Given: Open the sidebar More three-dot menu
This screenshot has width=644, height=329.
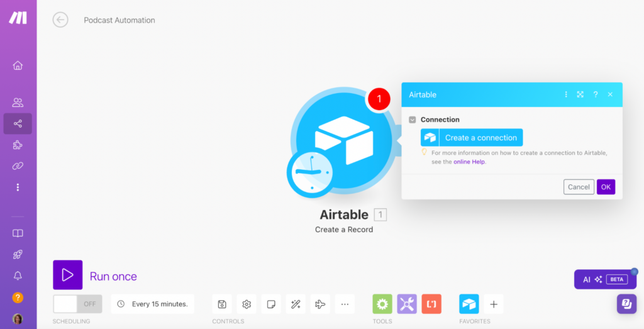Looking at the screenshot, I should click(x=18, y=187).
